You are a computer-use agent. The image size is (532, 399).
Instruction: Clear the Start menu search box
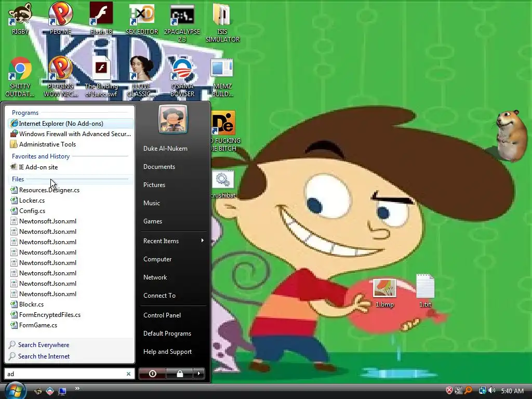(129, 374)
